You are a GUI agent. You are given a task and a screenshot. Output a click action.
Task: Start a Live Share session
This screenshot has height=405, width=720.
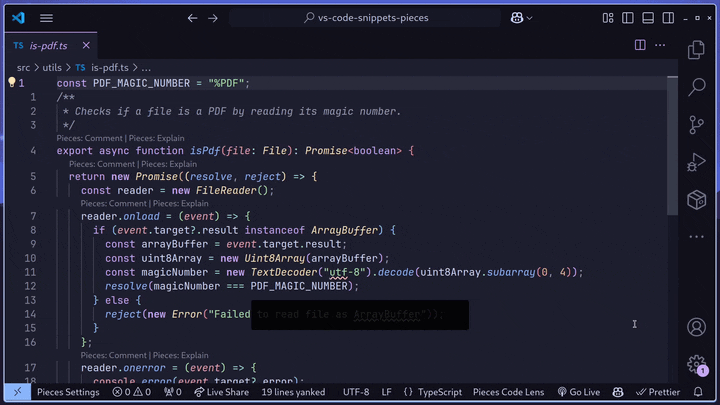pyautogui.click(x=221, y=392)
